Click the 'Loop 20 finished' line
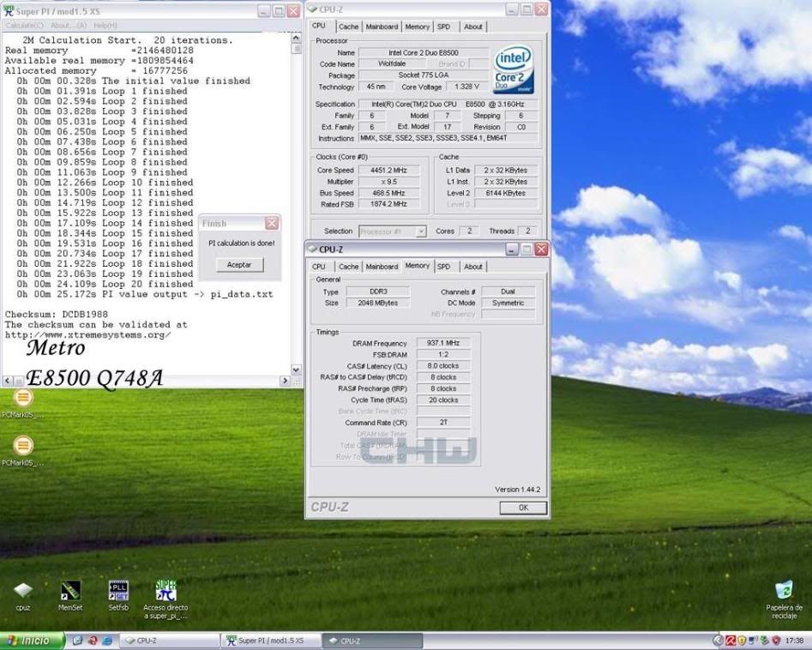 pyautogui.click(x=105, y=284)
